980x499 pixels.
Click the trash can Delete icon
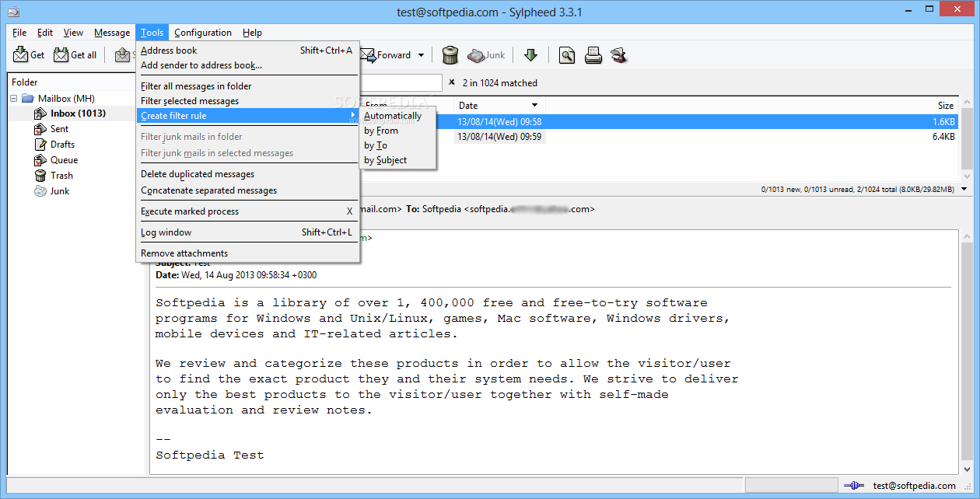[x=450, y=55]
